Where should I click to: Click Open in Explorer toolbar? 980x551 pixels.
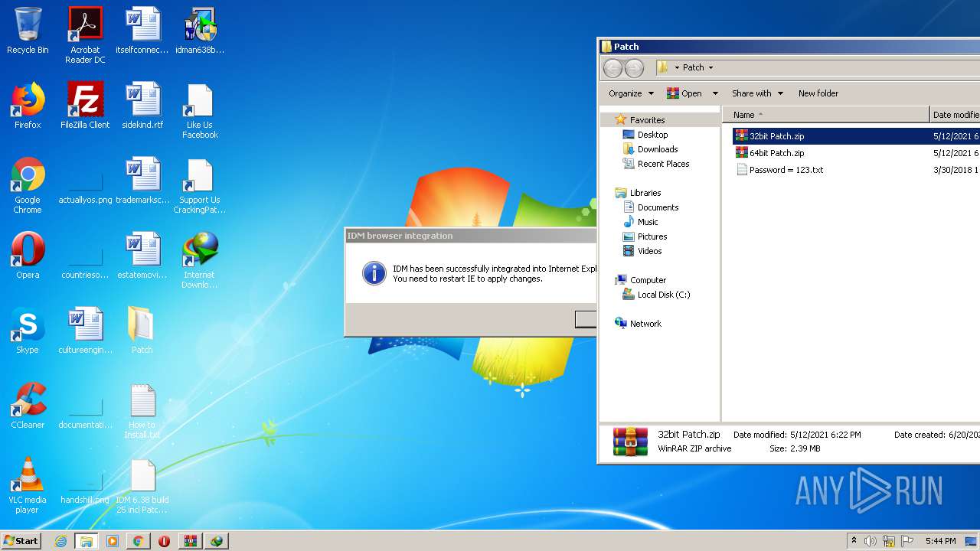[684, 93]
